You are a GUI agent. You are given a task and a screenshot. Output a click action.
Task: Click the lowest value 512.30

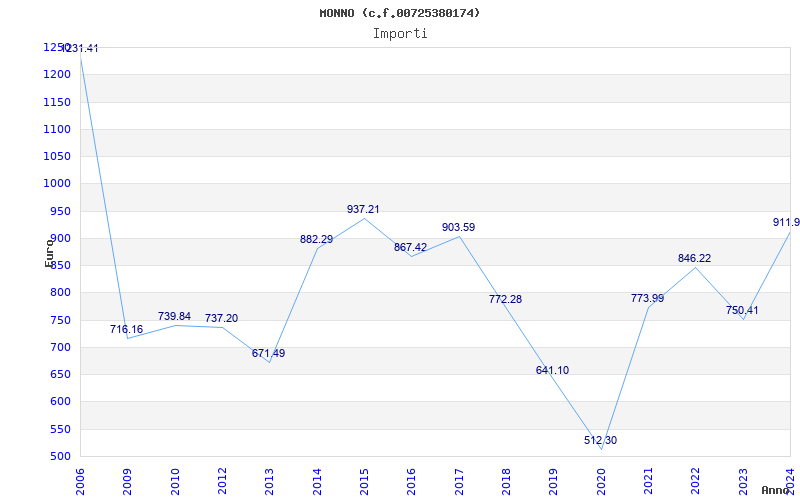tap(601, 440)
